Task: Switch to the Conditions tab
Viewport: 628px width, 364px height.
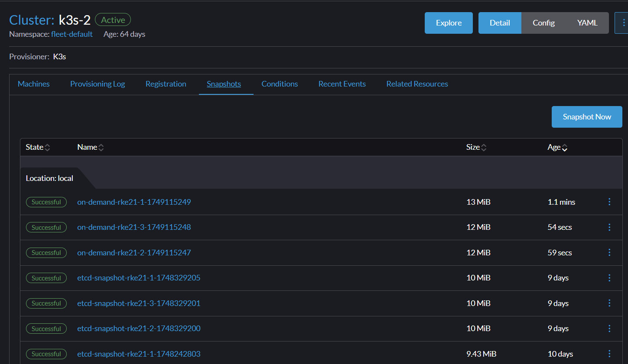Action: 280,84
